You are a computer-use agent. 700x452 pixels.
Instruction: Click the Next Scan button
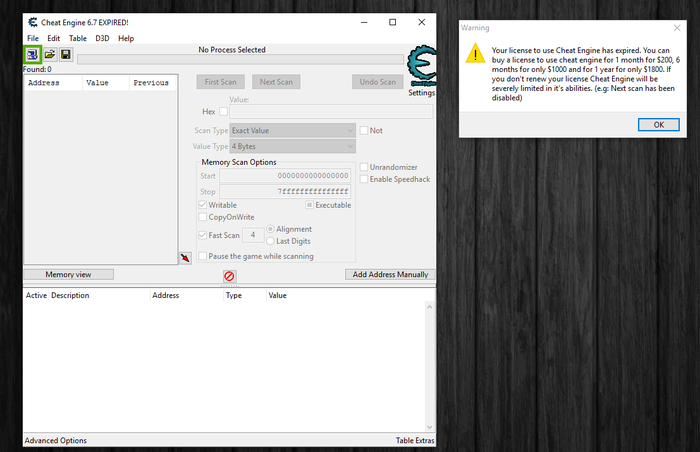(x=276, y=82)
